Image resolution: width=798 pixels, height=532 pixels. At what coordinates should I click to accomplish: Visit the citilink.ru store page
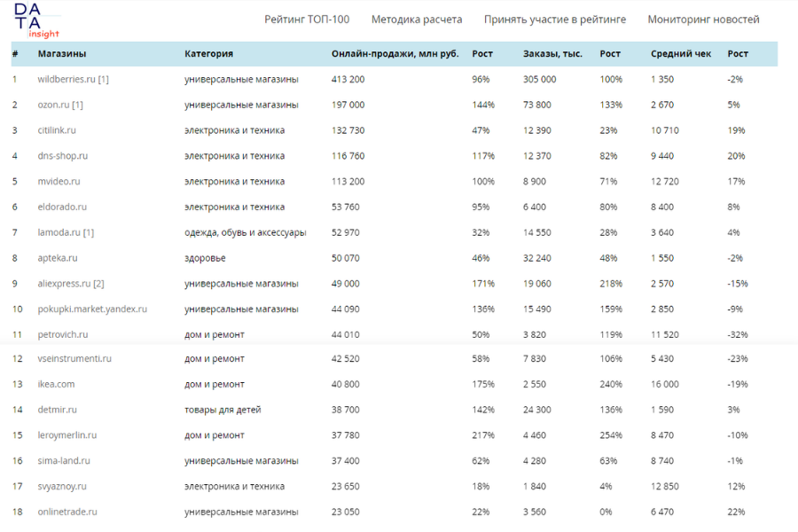click(55, 129)
